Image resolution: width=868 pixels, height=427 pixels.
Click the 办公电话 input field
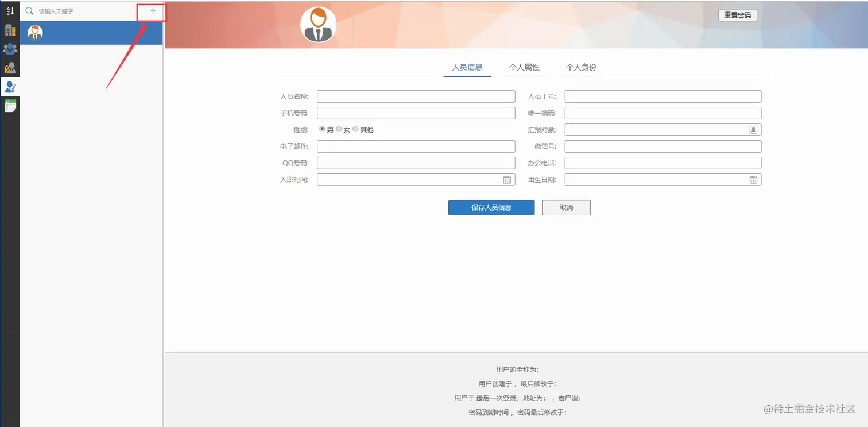tap(663, 163)
